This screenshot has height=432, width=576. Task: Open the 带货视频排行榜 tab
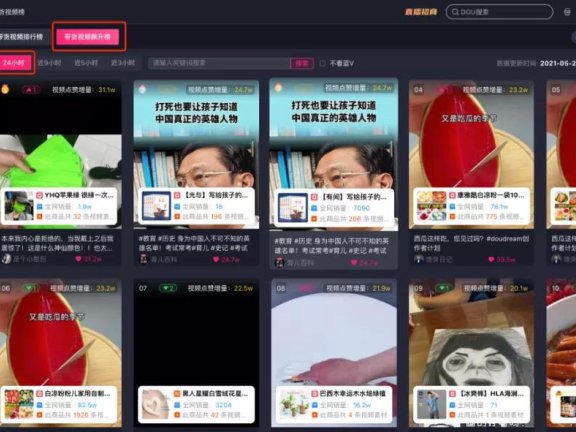pos(22,37)
